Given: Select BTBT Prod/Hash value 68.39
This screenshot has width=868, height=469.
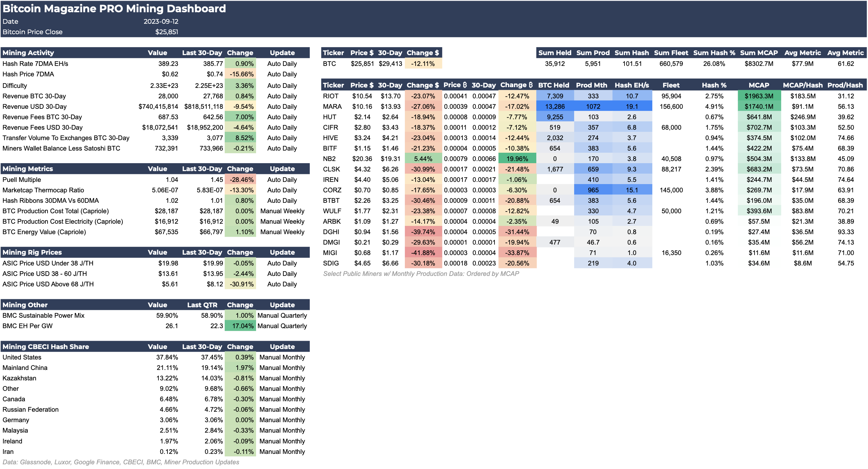Looking at the screenshot, I should pyautogui.click(x=846, y=201).
